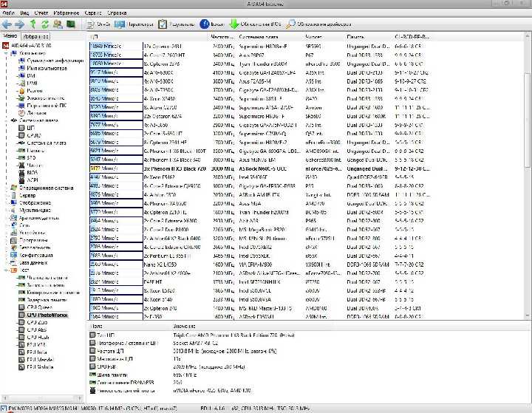532x413 pixels.
Task: Expand the Отображение tree node
Action: (7, 202)
